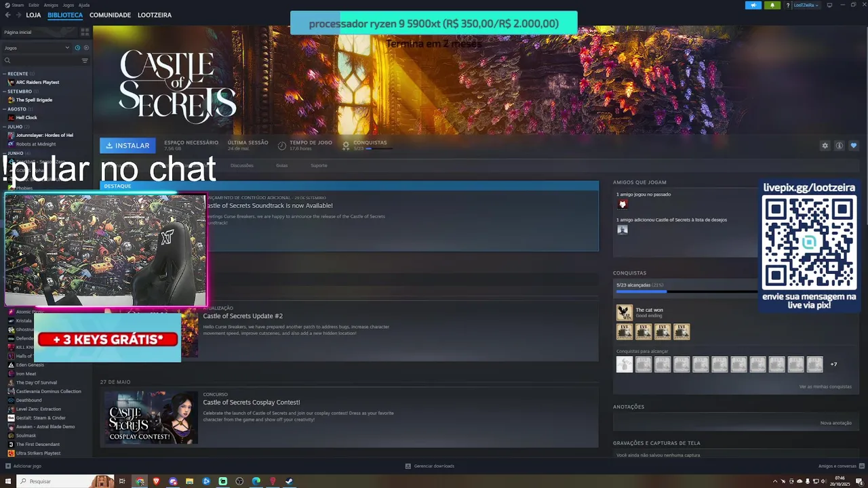
Task: Open the Steam menu
Action: point(17,5)
